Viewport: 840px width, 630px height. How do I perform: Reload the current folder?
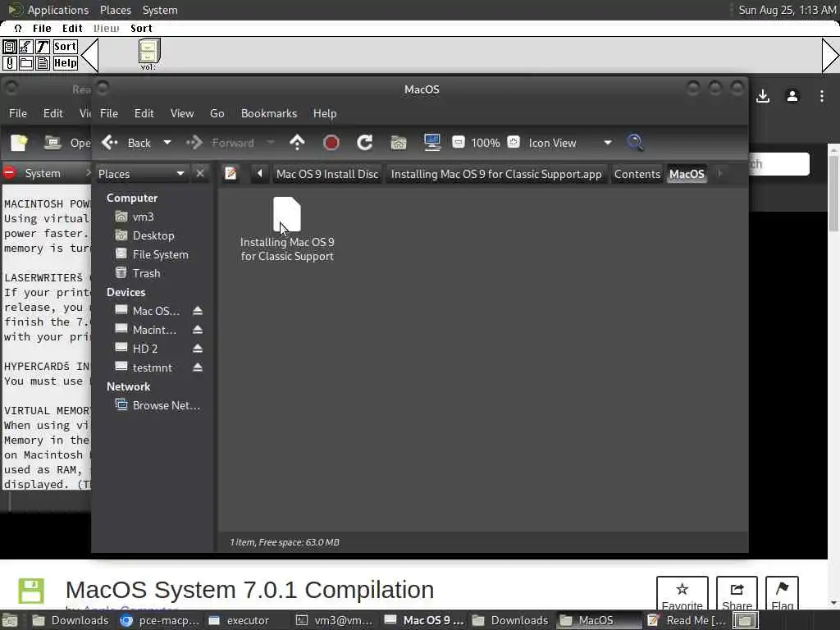coord(365,143)
